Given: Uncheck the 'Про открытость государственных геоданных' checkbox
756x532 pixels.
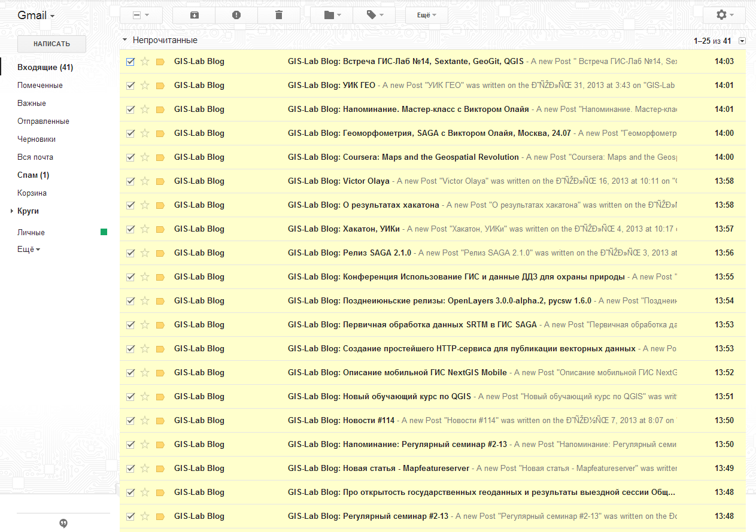Looking at the screenshot, I should [x=130, y=493].
